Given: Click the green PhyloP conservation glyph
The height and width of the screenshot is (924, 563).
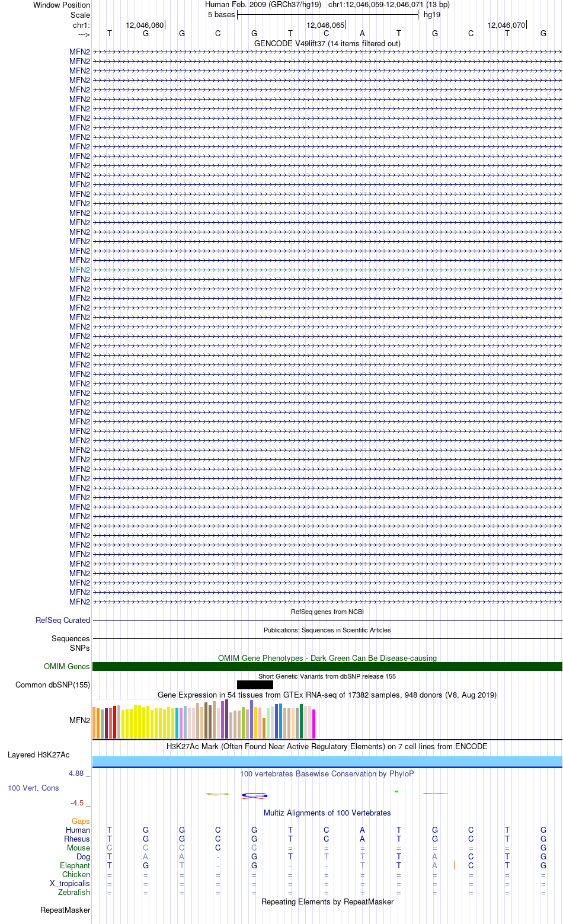Looking at the screenshot, I should (x=396, y=791).
